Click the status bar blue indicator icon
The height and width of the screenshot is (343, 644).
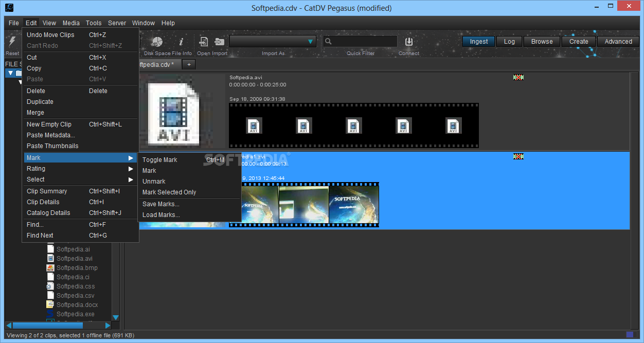click(630, 335)
